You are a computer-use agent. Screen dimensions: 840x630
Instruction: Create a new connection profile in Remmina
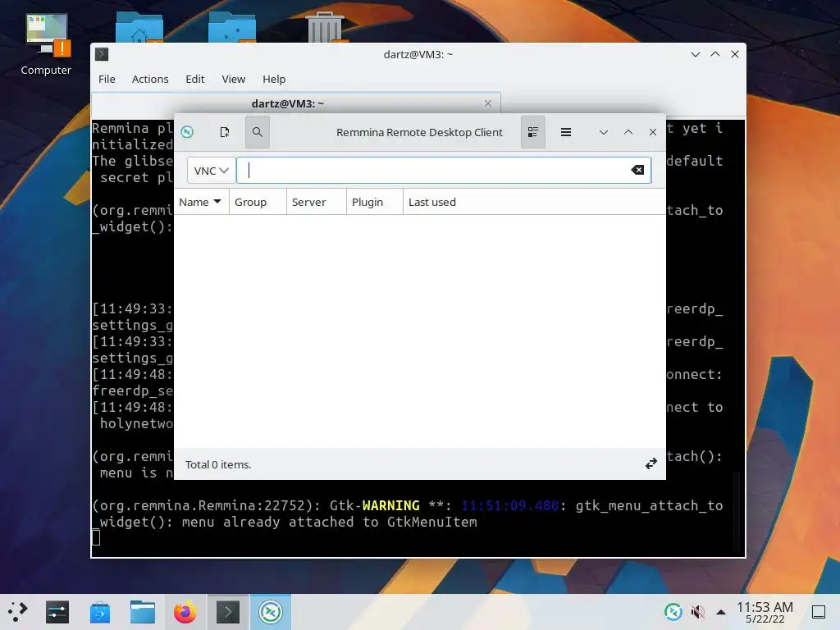pyautogui.click(x=225, y=132)
